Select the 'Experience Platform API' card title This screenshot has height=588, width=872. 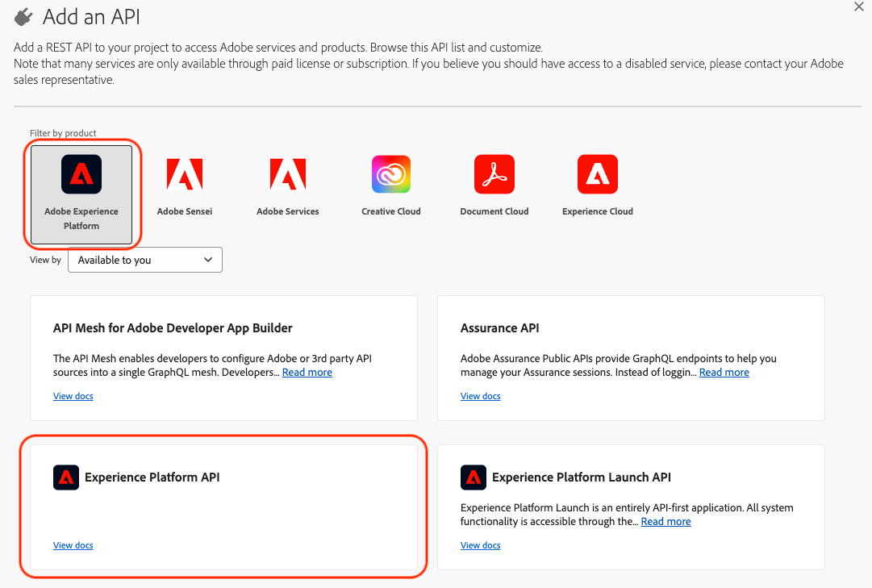pos(152,477)
